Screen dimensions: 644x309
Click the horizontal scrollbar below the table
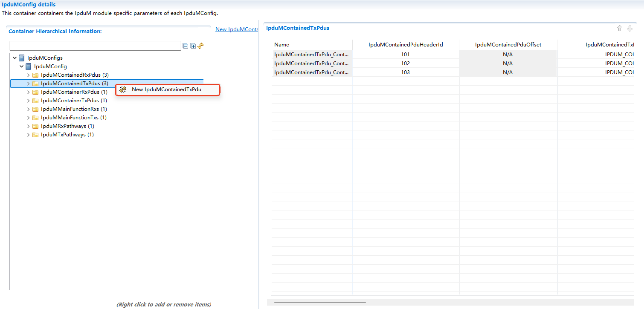click(x=320, y=302)
